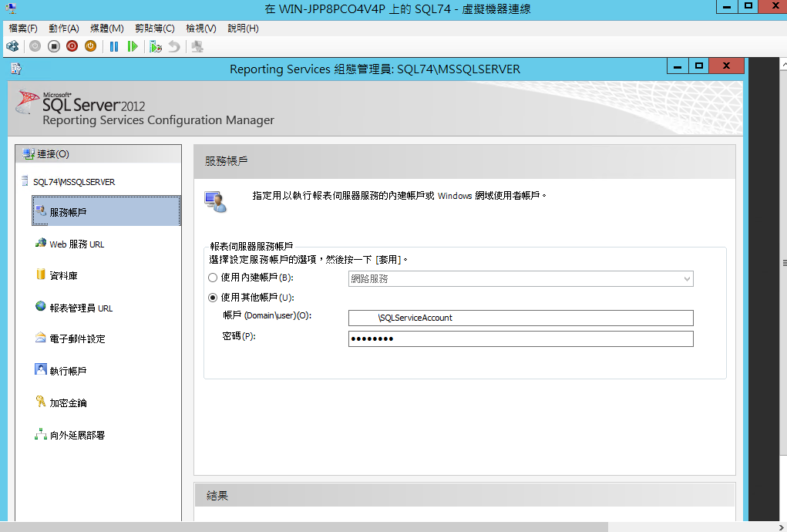Click the Enhanced session toolbar icon
787x532 pixels.
click(x=198, y=47)
